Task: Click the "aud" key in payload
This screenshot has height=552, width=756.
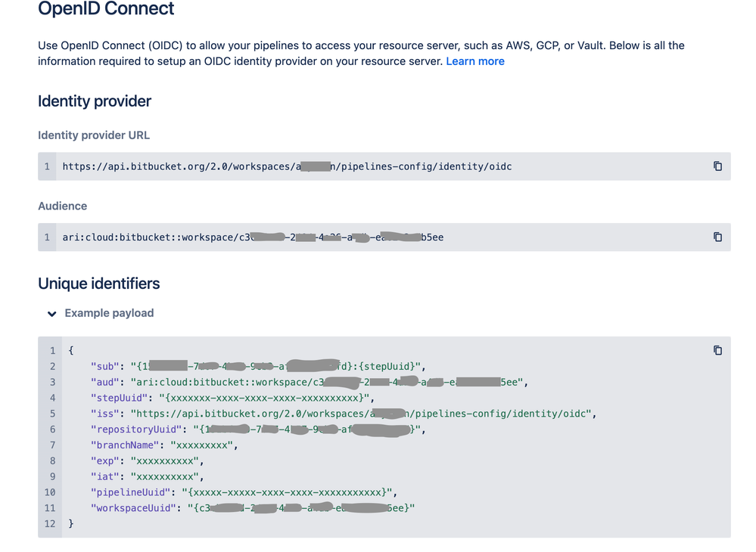Action: click(x=104, y=383)
